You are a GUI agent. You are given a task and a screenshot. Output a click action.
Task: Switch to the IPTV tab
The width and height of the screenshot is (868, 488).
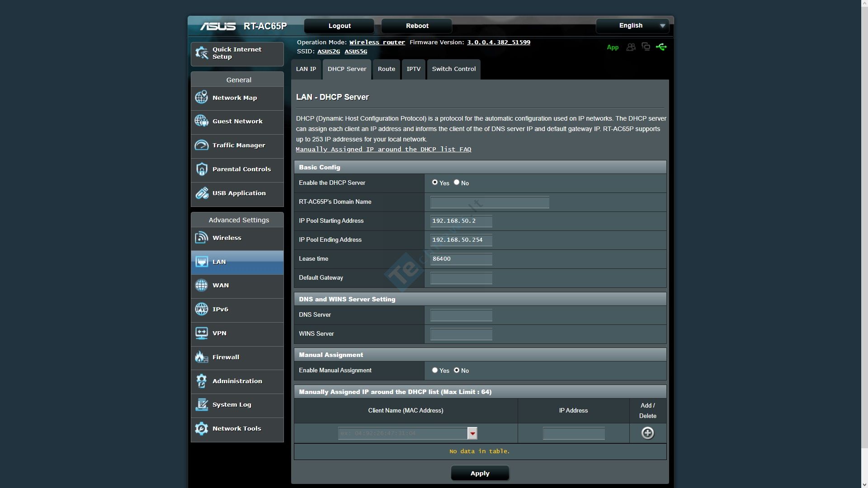point(413,69)
